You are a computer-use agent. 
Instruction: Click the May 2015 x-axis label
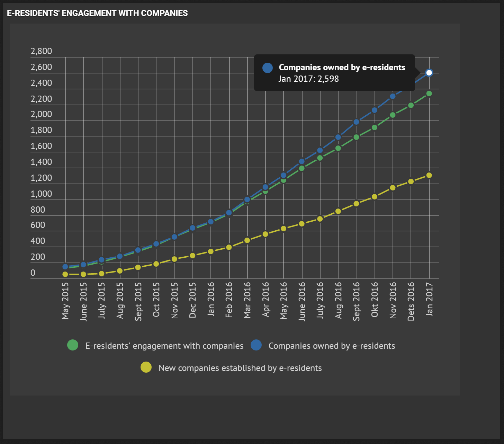click(x=65, y=301)
